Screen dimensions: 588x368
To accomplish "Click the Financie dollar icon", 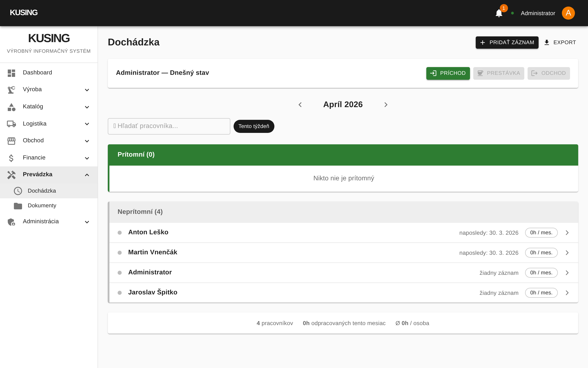I will pyautogui.click(x=11, y=158).
